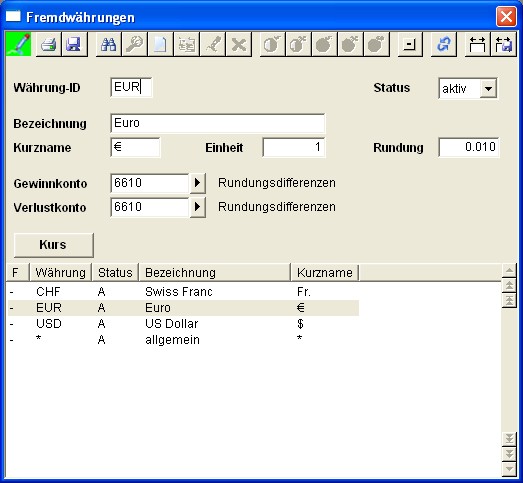523x483 pixels.
Task: Select the USD US Dollar row
Action: 183,324
